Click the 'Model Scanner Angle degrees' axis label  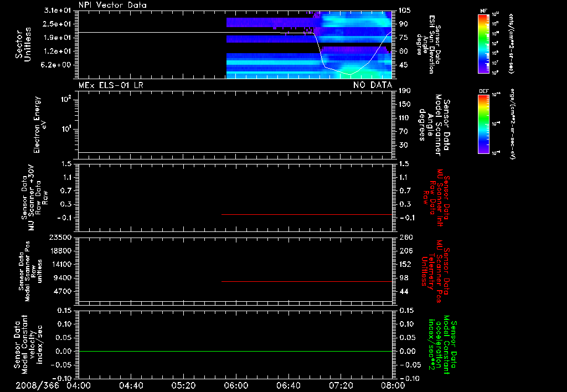[434, 125]
